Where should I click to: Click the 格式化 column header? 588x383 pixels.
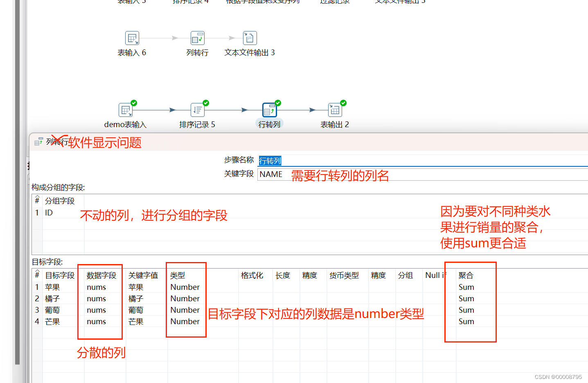(252, 275)
